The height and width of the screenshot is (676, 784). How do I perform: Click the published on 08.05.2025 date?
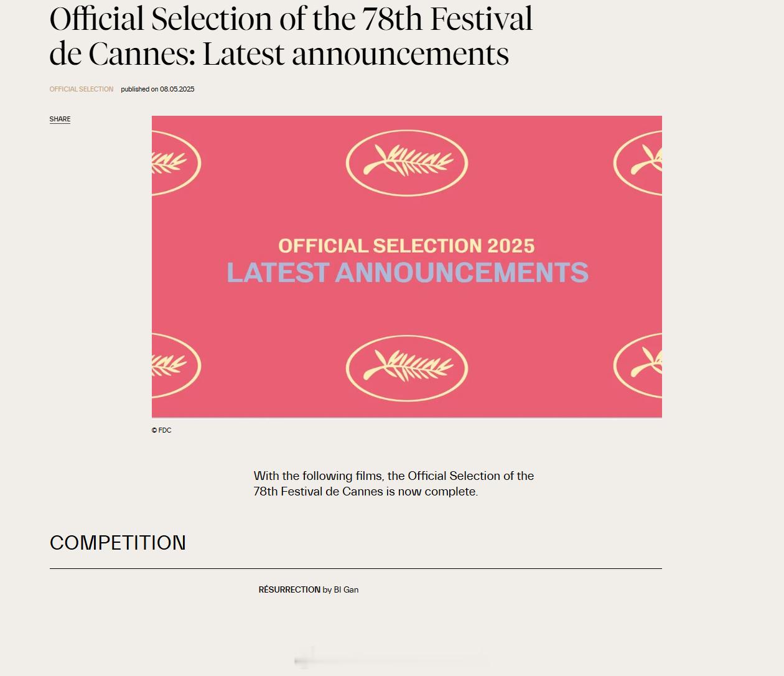pyautogui.click(x=157, y=89)
